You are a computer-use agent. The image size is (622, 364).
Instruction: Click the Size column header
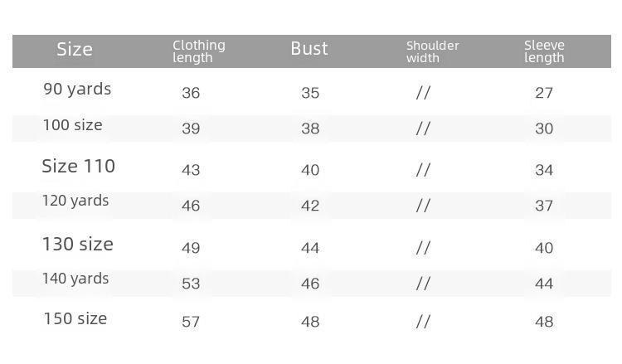tap(75, 50)
